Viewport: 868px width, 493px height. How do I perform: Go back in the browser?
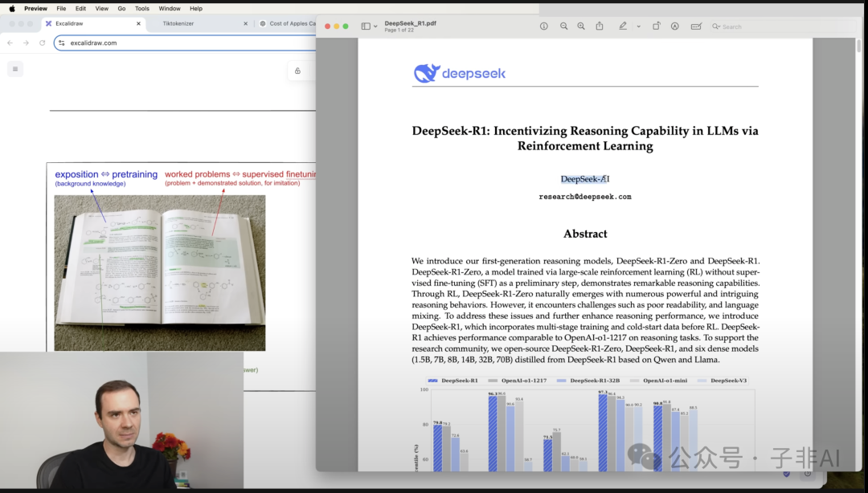10,43
